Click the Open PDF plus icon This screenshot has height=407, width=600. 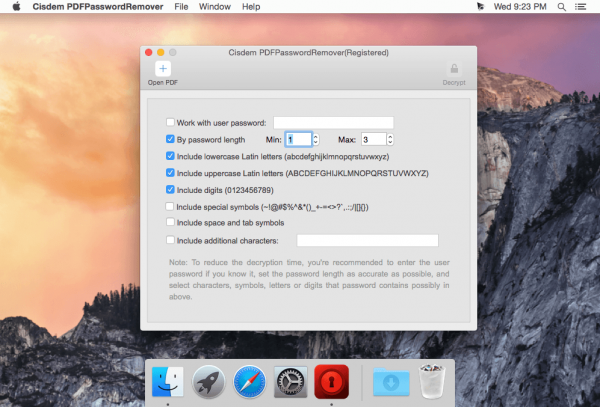163,69
